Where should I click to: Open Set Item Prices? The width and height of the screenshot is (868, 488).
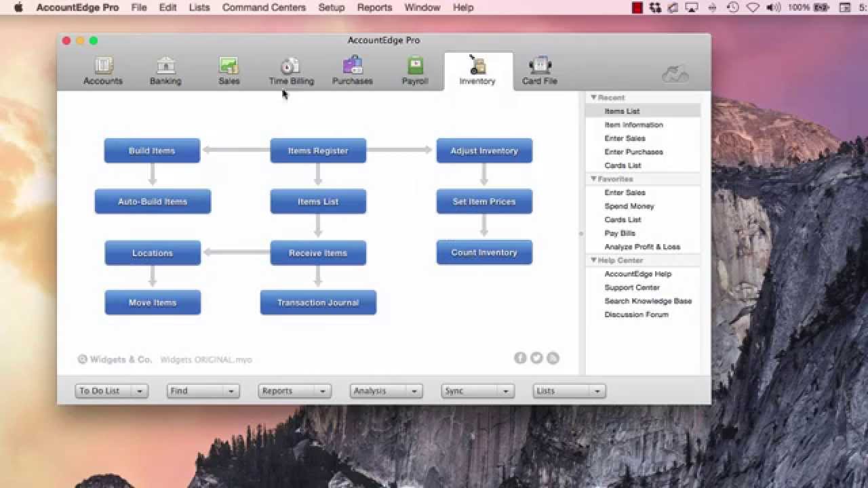click(484, 201)
